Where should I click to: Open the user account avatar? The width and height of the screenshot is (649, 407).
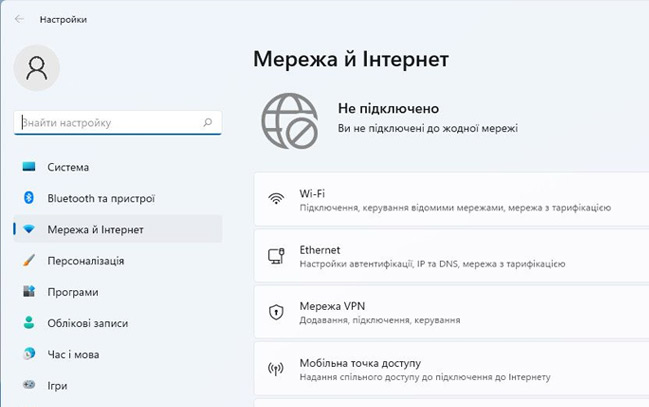click(x=36, y=68)
